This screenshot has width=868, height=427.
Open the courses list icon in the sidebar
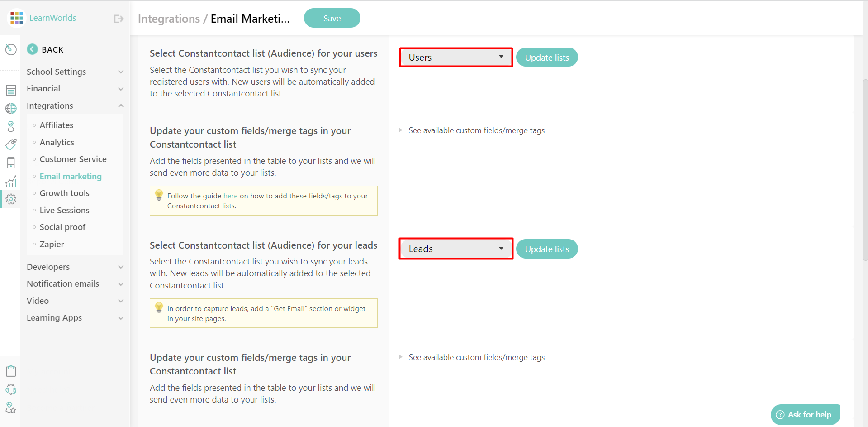11,90
